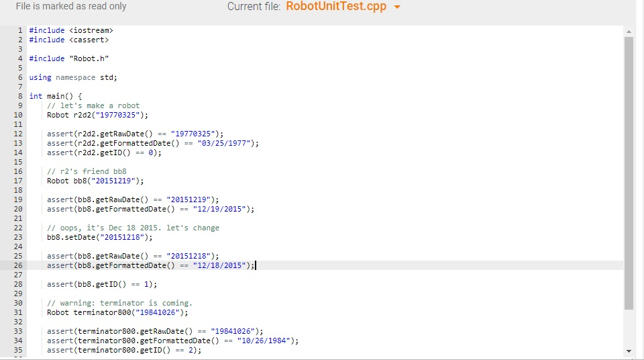Viewport: 644px width, 360px height.
Task: Open the current file dropdown arrow
Action: coord(397,7)
